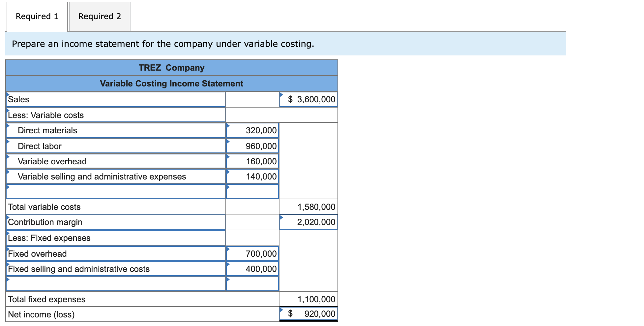
Task: Select the Total fixed expenses label
Action: 46,299
